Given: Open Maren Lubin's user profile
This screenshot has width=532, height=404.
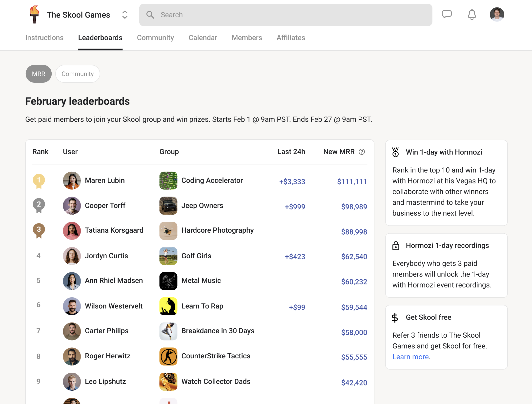Looking at the screenshot, I should pos(105,181).
